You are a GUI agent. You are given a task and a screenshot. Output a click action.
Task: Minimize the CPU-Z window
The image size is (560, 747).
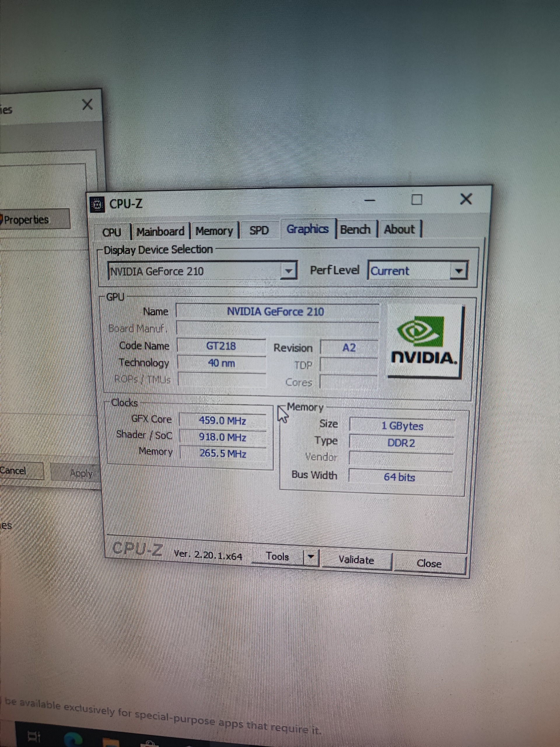click(370, 200)
